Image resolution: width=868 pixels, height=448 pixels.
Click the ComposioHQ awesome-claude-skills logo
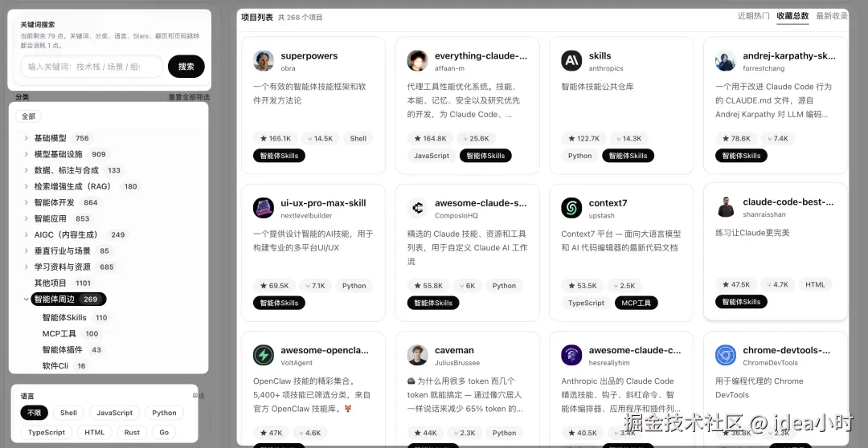417,208
